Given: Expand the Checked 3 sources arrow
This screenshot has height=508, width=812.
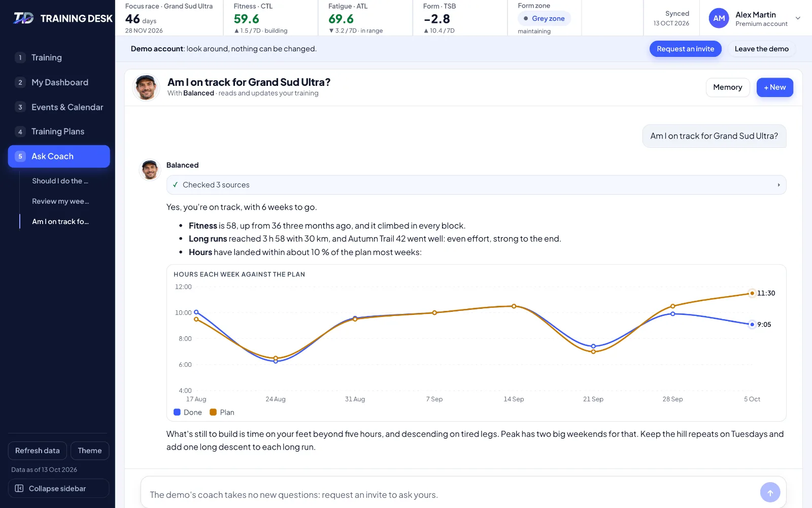Looking at the screenshot, I should [779, 185].
